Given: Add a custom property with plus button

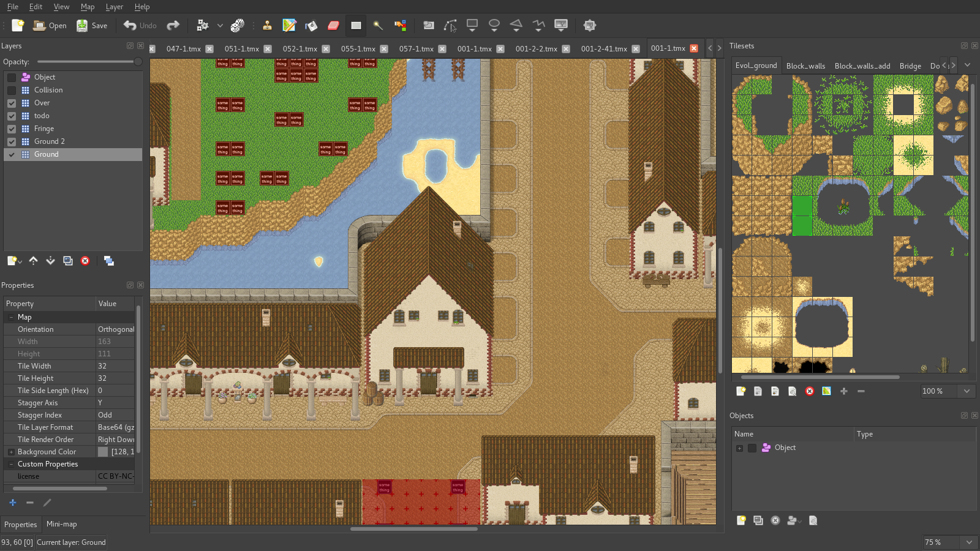Looking at the screenshot, I should 12,503.
